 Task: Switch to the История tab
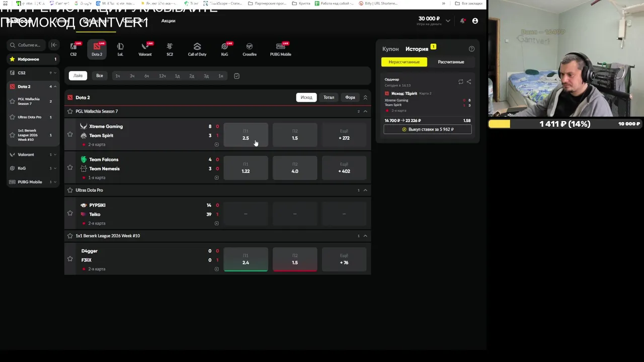(x=417, y=49)
